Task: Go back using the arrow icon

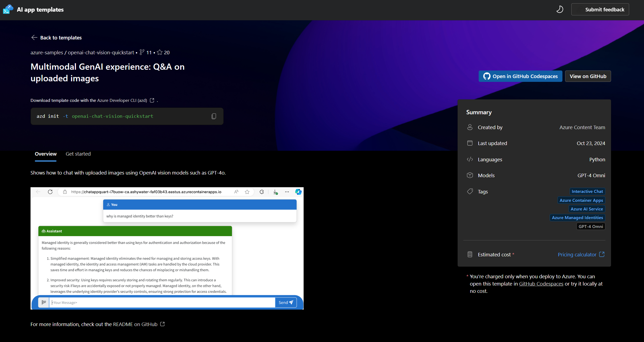Action: point(34,38)
